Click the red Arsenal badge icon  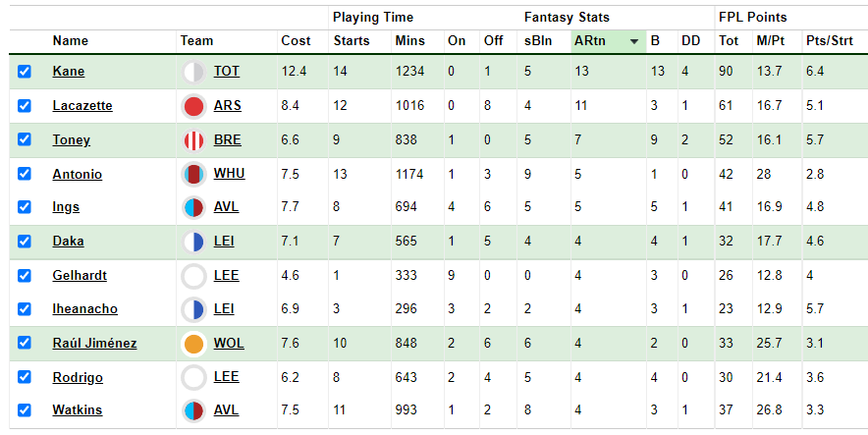pos(193,106)
